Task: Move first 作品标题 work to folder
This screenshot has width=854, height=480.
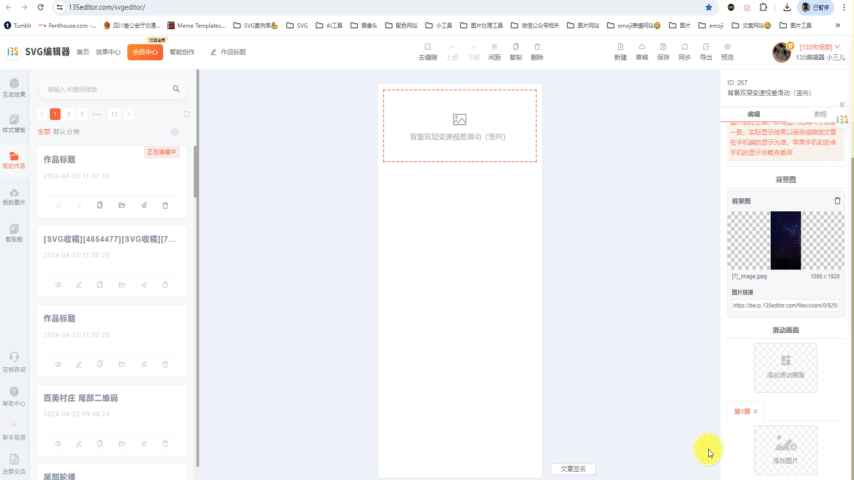Action: pyautogui.click(x=121, y=205)
